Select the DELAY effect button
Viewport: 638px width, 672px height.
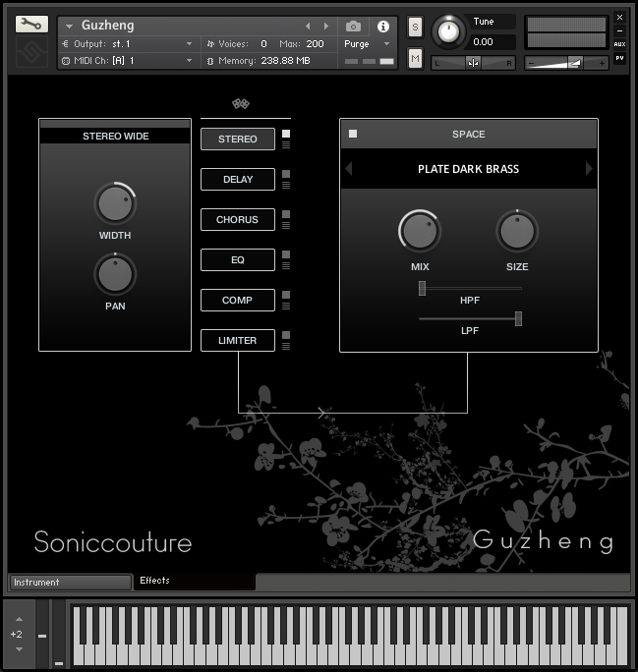238,179
